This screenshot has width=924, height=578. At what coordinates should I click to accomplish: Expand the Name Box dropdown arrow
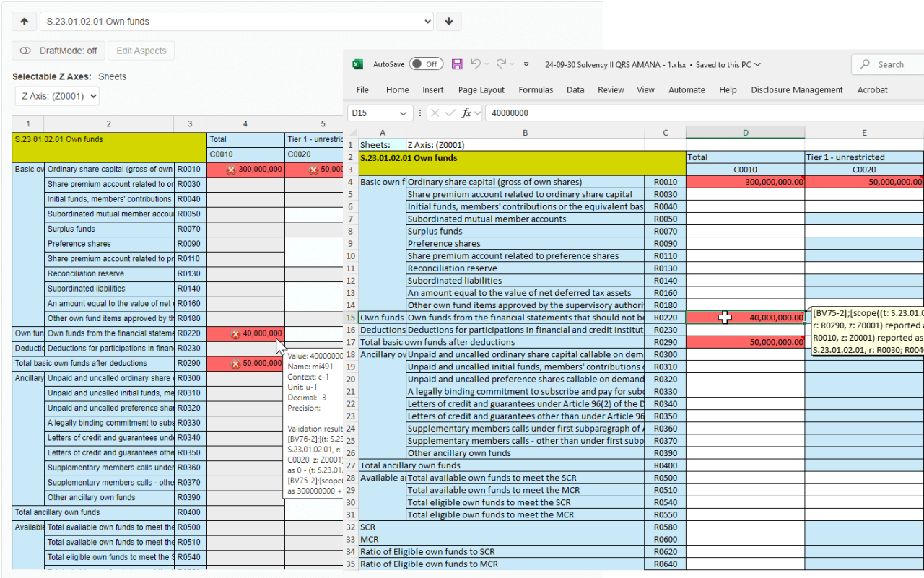coord(403,113)
